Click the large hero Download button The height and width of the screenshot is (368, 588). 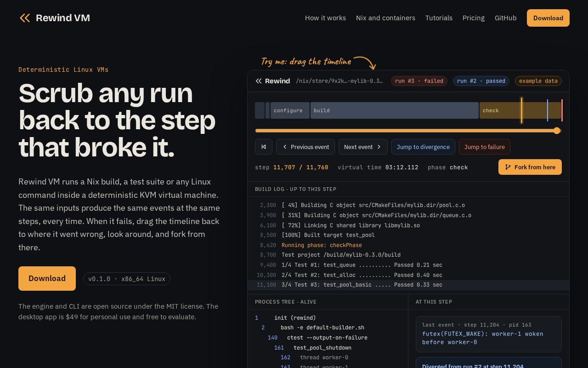[47, 278]
